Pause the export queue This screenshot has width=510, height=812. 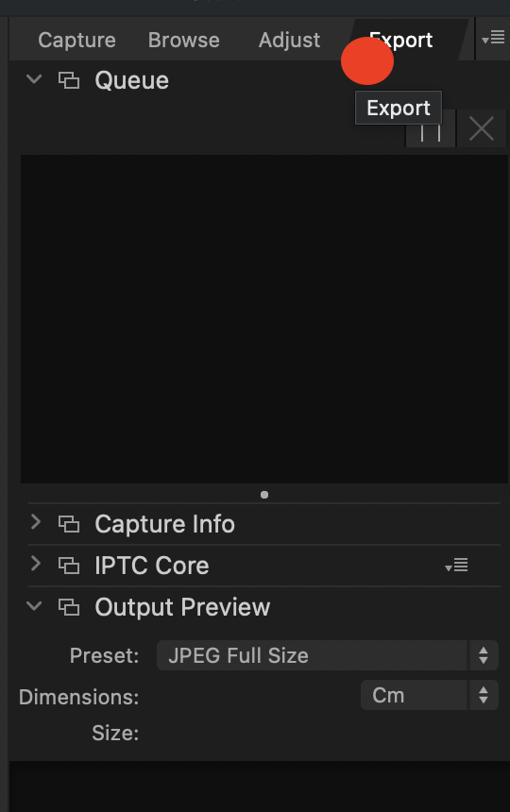431,128
